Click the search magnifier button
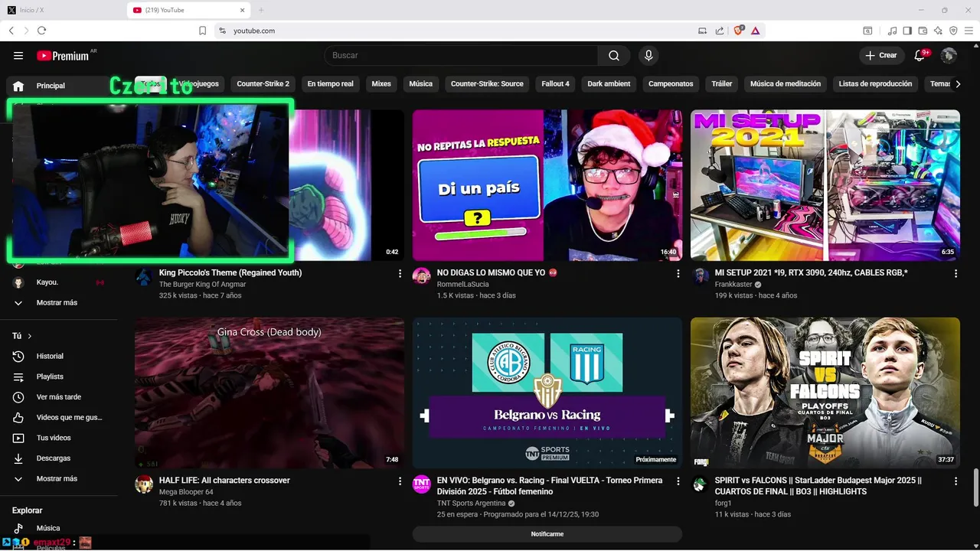Screen dimensions: 980x551 pos(614,55)
